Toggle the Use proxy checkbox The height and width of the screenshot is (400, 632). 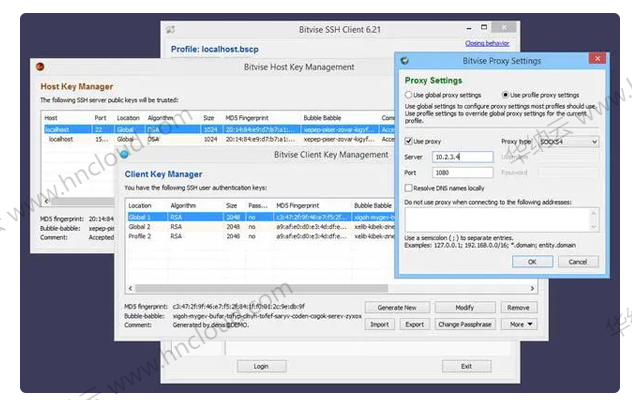click(408, 141)
